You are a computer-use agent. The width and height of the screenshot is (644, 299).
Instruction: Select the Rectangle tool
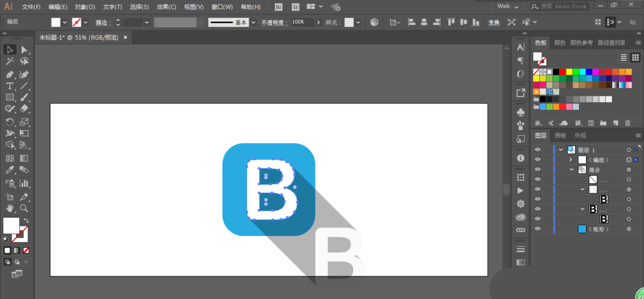[x=10, y=97]
